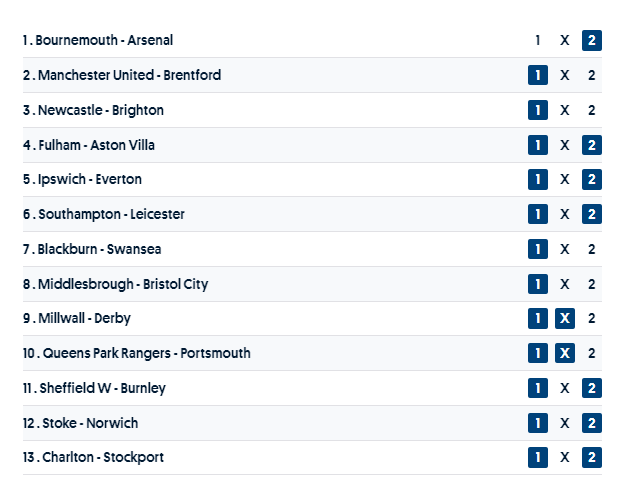The height and width of the screenshot is (485, 625).
Task: Select draw for Southampton - Leicester
Action: coord(565,214)
